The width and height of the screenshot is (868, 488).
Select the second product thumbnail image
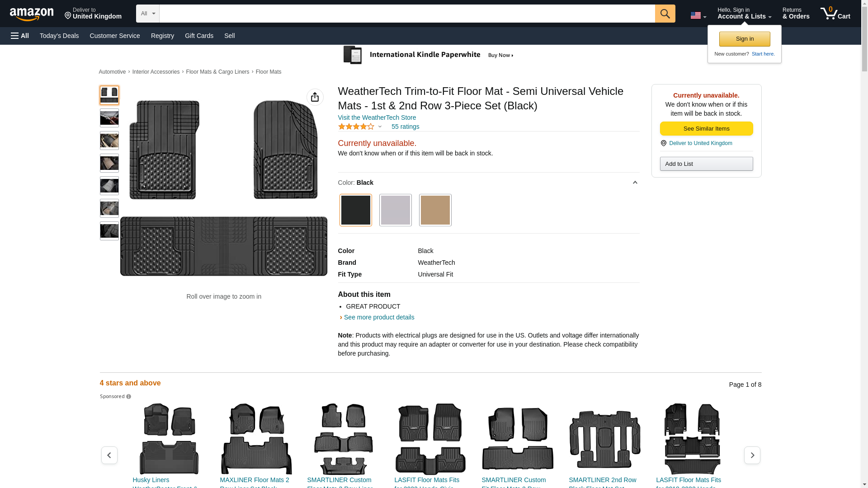(109, 118)
